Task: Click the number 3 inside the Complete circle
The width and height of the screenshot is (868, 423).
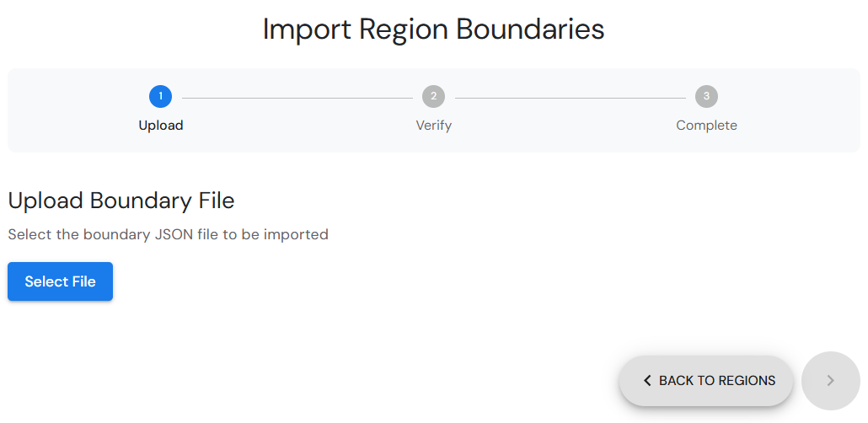Action: pos(706,96)
